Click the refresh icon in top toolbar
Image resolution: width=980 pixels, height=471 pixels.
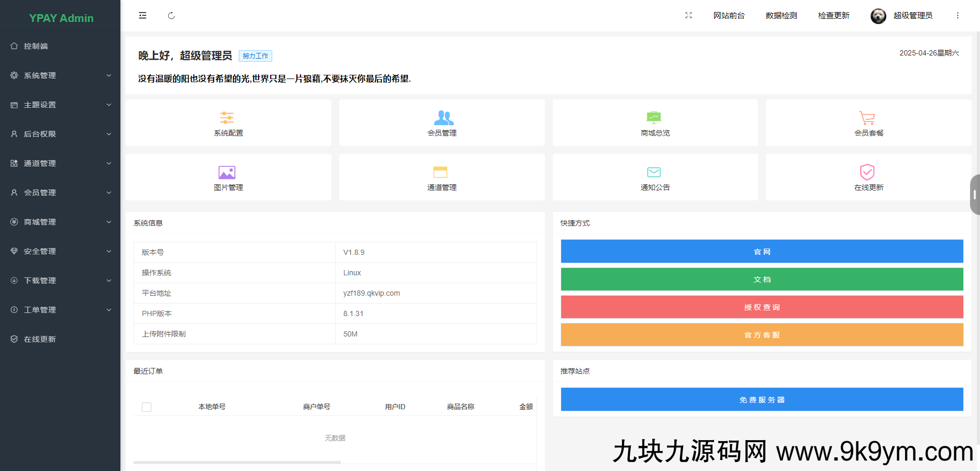click(171, 16)
